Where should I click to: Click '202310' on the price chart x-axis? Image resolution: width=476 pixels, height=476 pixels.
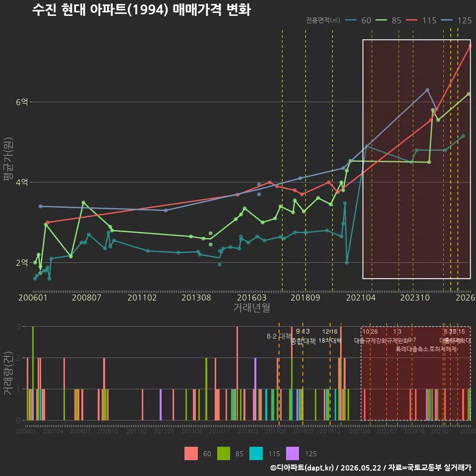pos(415,297)
